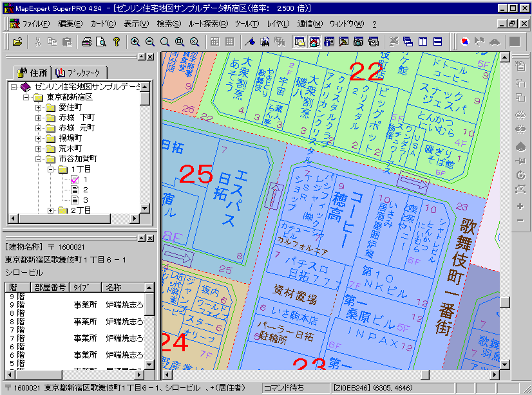Viewport: 532px width, 395px height.
Task: Select checked item 1 under 1丁目
Action: pyautogui.click(x=85, y=179)
